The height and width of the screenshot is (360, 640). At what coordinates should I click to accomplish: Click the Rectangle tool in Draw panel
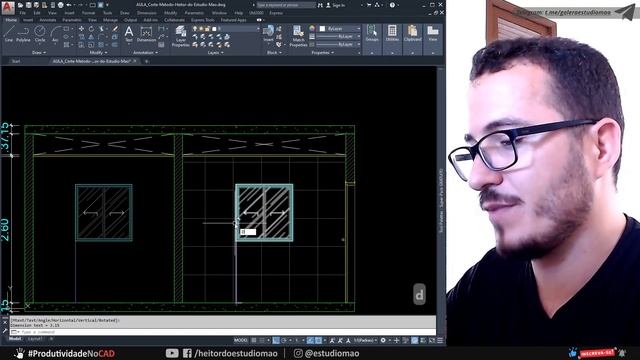pyautogui.click(x=67, y=29)
